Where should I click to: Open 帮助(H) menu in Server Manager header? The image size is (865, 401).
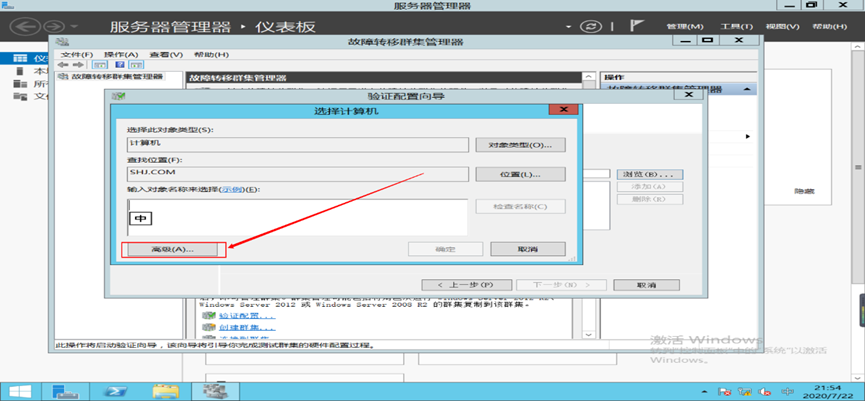click(x=830, y=26)
